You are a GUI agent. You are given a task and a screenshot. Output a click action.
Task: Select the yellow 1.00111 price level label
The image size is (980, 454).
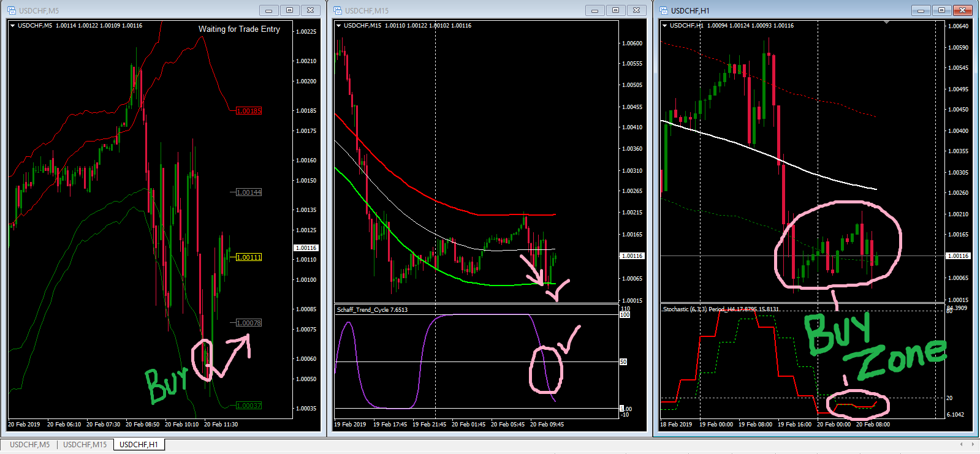249,257
